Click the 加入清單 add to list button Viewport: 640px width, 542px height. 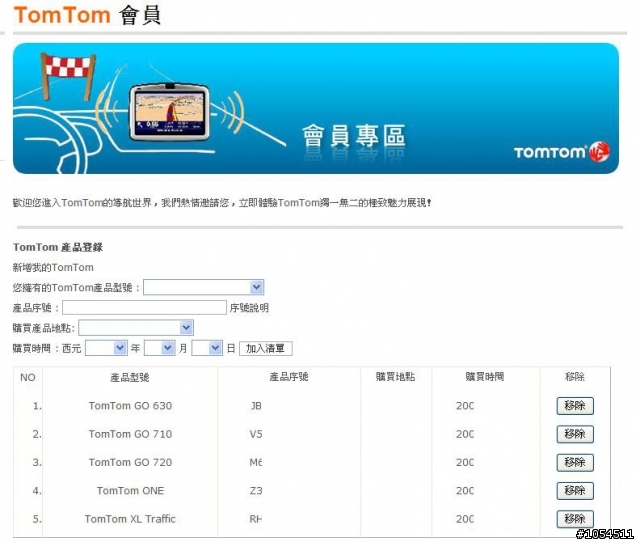point(265,349)
